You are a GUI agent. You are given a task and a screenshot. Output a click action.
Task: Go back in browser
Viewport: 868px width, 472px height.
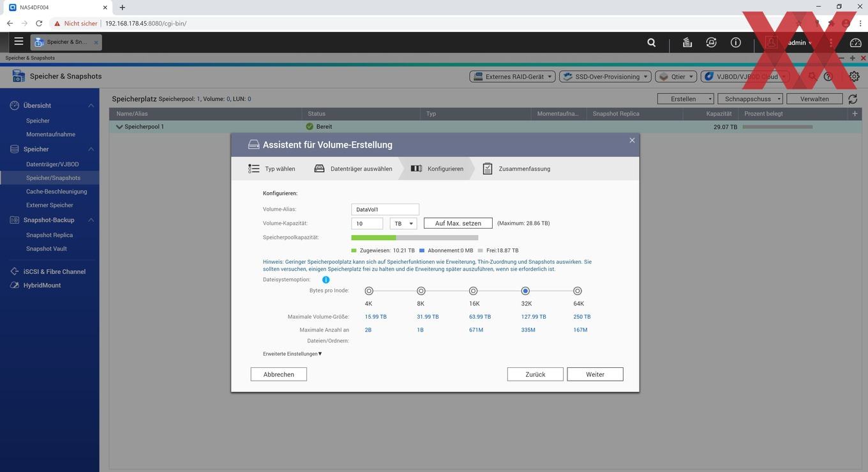coord(10,23)
